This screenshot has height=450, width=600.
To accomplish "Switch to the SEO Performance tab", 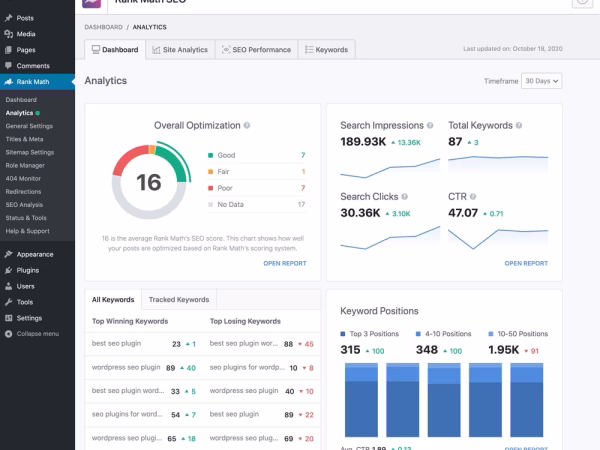I will pos(257,50).
